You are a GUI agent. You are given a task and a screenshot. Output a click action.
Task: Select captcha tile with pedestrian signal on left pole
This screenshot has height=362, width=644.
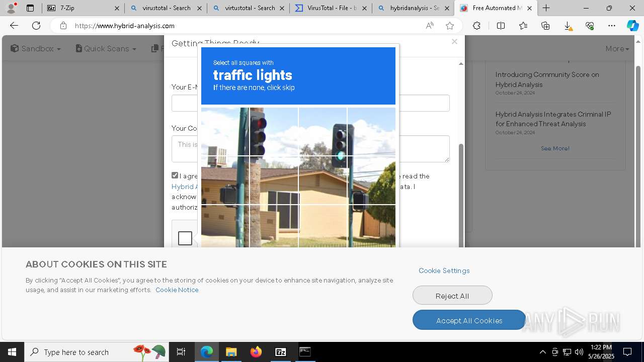(x=225, y=180)
